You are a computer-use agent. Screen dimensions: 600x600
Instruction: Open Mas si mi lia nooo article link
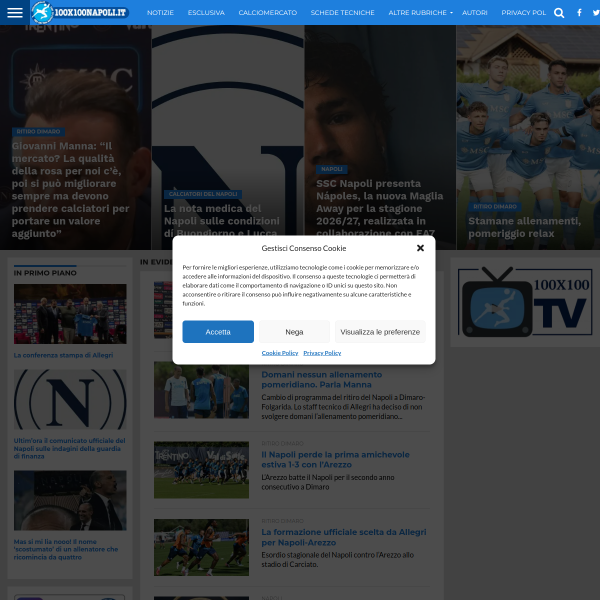[66, 549]
